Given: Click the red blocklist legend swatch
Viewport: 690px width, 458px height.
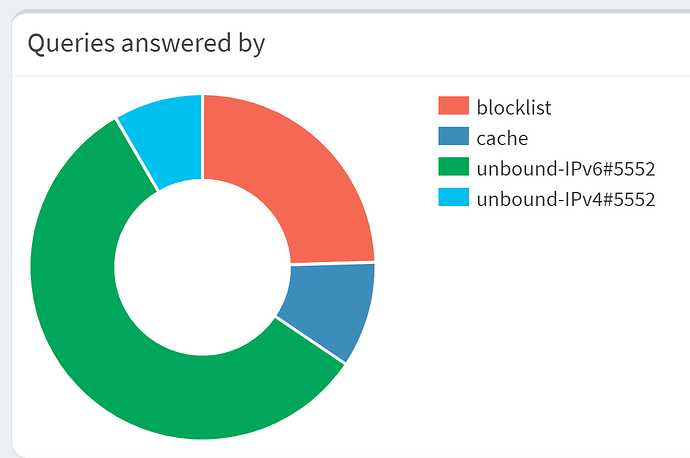Looking at the screenshot, I should (453, 107).
